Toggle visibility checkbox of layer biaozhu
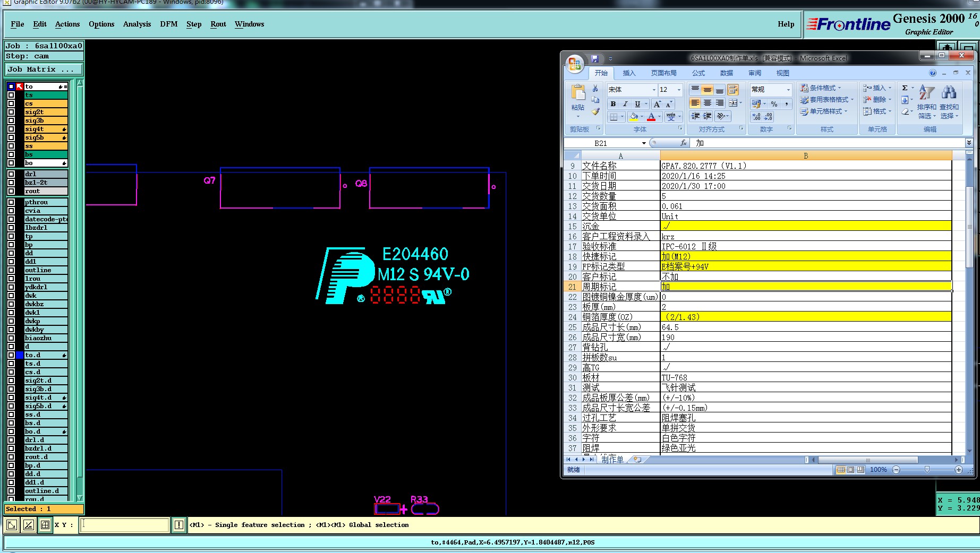The image size is (980, 553). (x=11, y=338)
